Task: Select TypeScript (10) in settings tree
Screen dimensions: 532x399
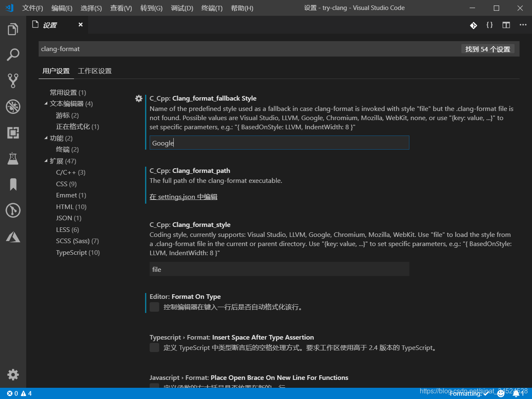Action: 78,252
